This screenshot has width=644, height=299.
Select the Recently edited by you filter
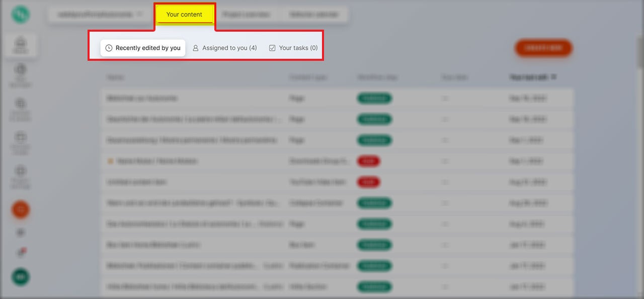point(143,48)
